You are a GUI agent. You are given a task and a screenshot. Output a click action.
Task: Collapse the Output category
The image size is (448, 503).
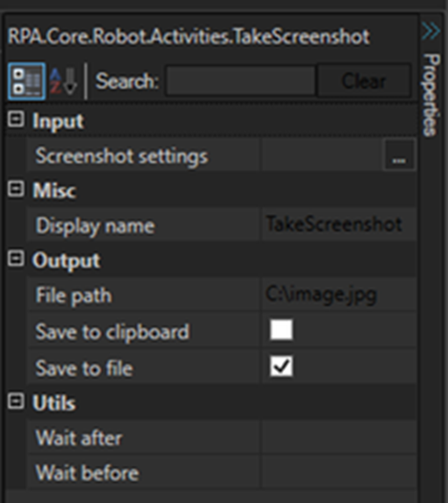tap(15, 259)
